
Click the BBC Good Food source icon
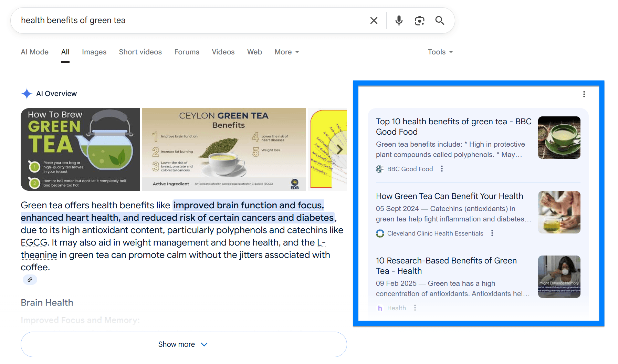380,169
